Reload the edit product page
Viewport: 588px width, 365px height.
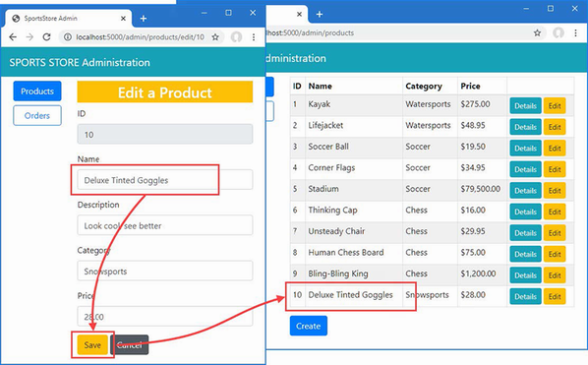46,36
